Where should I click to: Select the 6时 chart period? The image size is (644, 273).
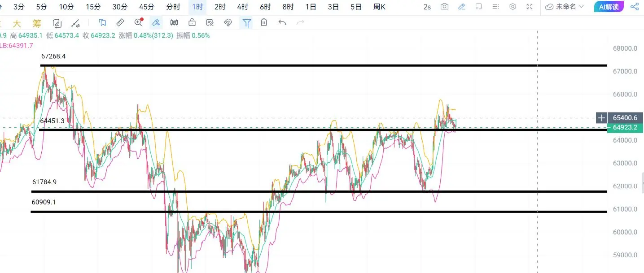tap(265, 7)
